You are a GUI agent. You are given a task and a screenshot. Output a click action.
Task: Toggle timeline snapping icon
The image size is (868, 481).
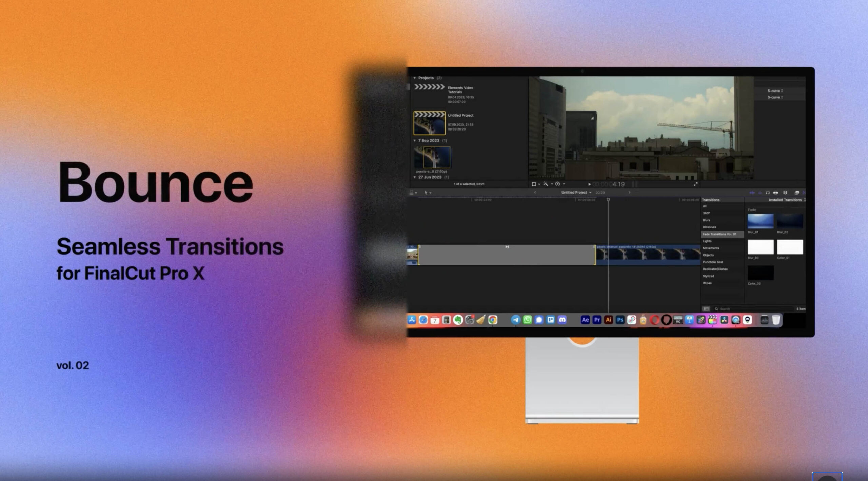[775, 193]
